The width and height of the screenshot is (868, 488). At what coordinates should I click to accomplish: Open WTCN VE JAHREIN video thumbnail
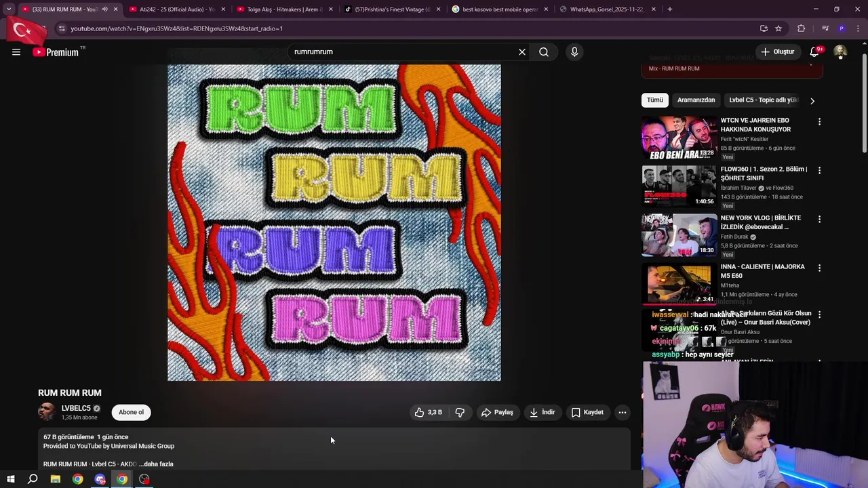pyautogui.click(x=679, y=138)
